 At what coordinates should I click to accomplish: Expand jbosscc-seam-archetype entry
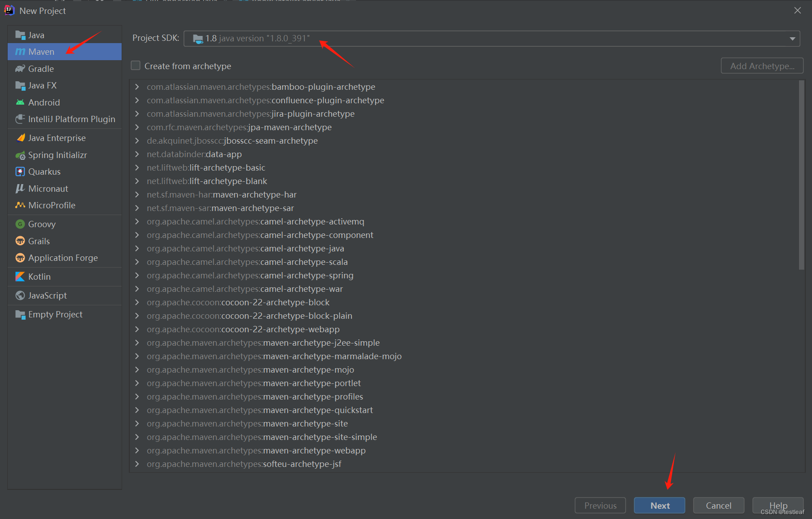tap(137, 141)
